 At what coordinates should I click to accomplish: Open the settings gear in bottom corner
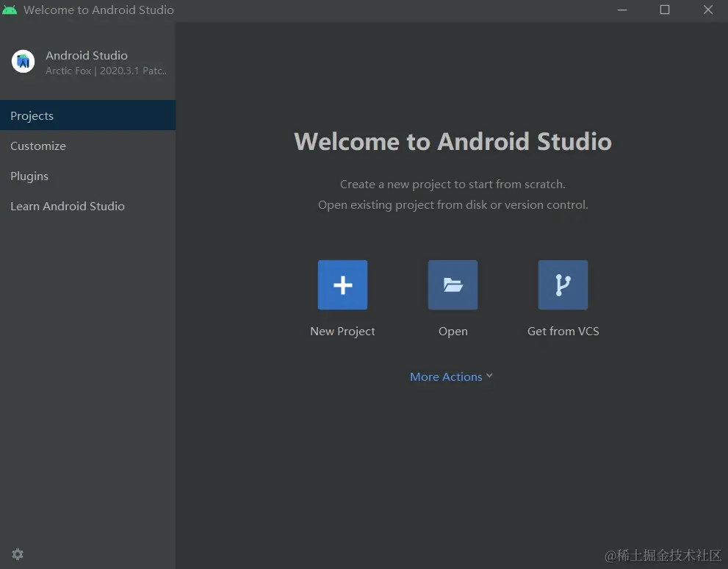coord(18,554)
